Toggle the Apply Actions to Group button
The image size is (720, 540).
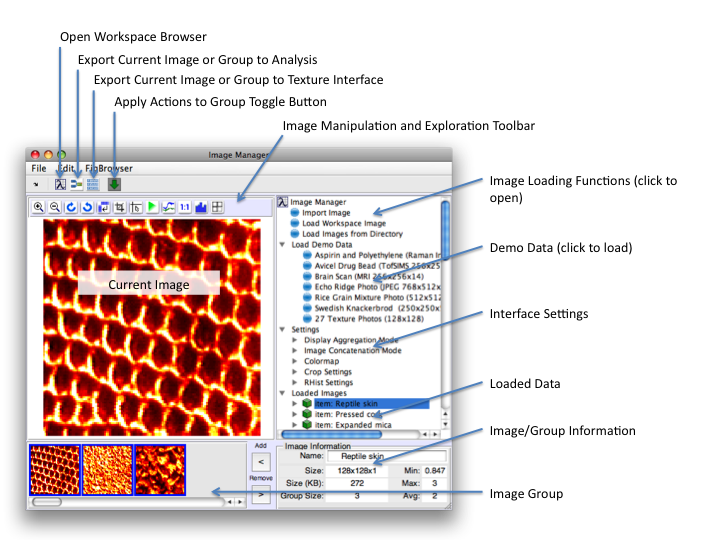(x=114, y=184)
